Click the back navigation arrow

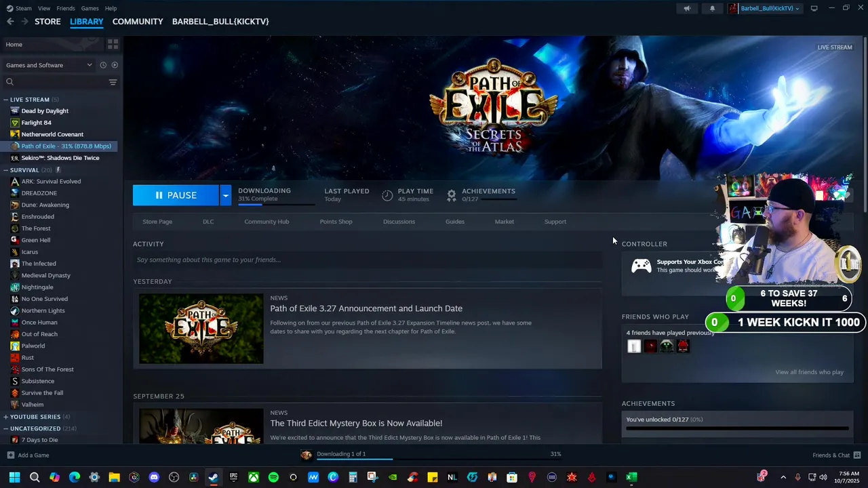coord(10,22)
